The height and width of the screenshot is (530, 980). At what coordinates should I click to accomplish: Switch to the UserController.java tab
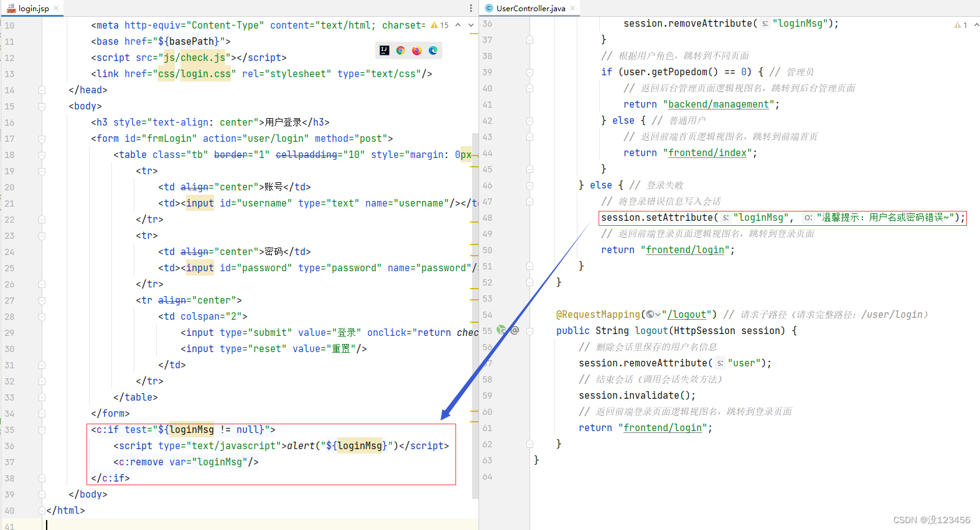531,8
